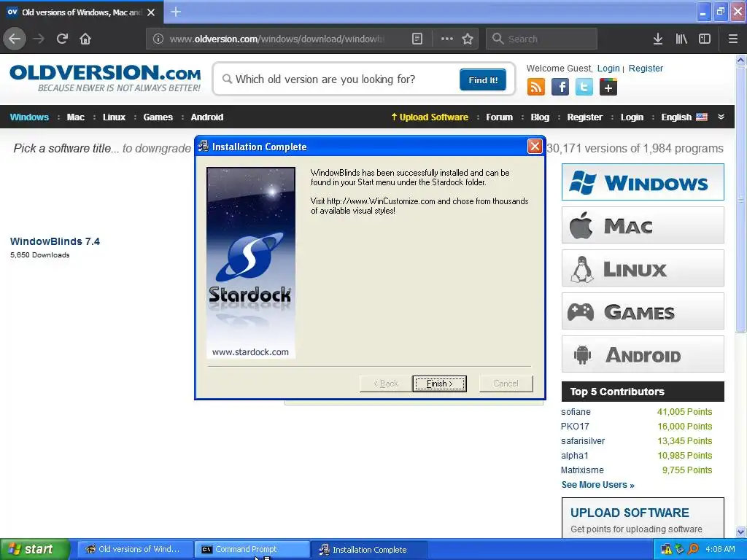Open Blog in the nav bar
Screen dimensions: 747x560
(x=540, y=117)
